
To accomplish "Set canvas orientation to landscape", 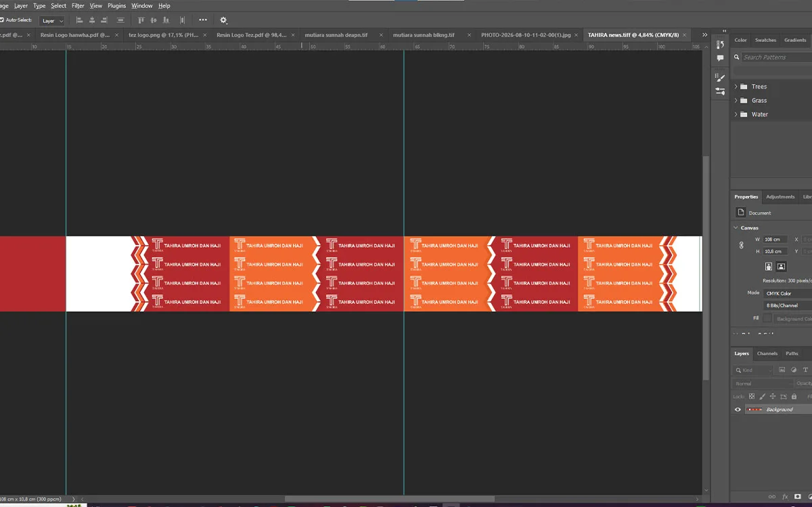I will tap(781, 267).
